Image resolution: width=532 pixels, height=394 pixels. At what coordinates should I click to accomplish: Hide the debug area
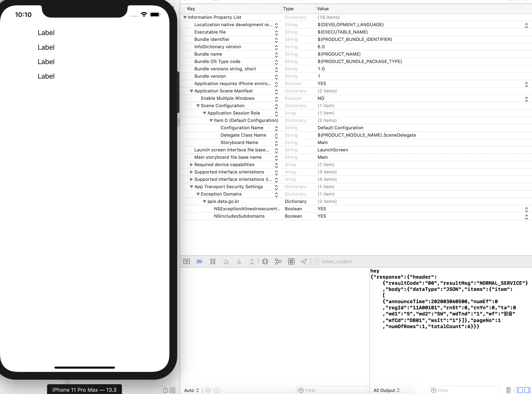click(187, 261)
